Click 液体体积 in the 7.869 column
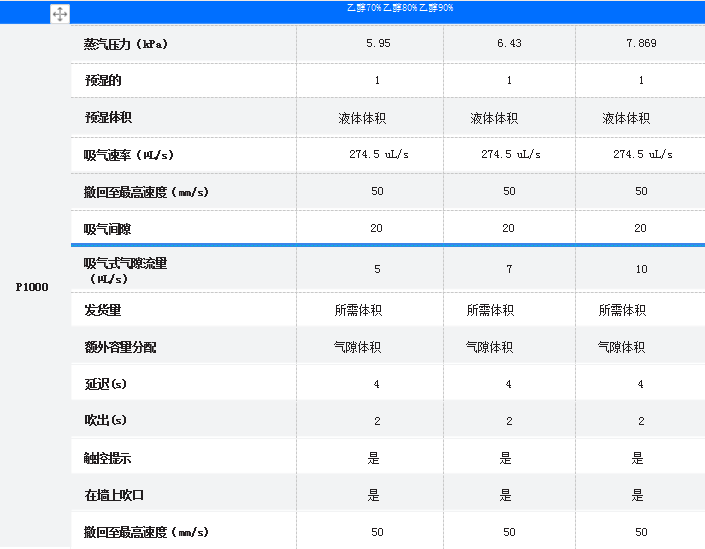The image size is (705, 549). 626,118
